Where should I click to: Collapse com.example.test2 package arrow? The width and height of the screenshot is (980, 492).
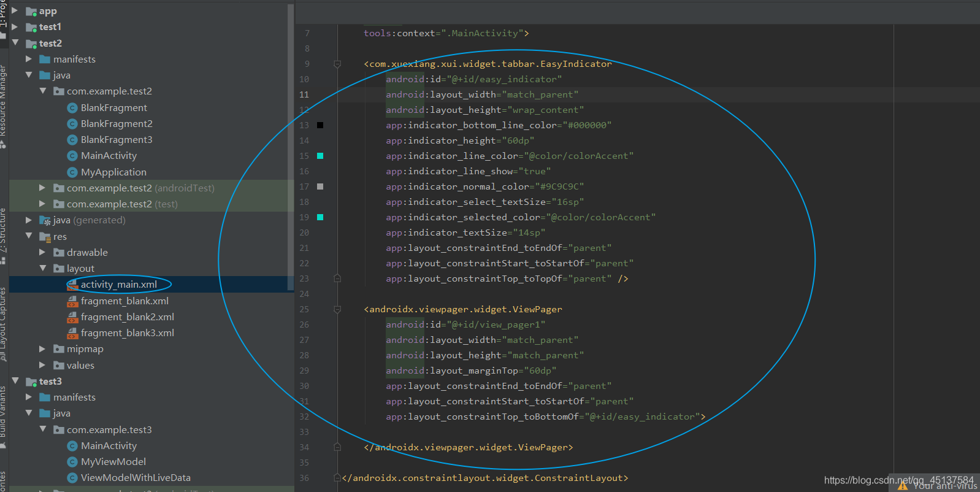click(x=43, y=91)
